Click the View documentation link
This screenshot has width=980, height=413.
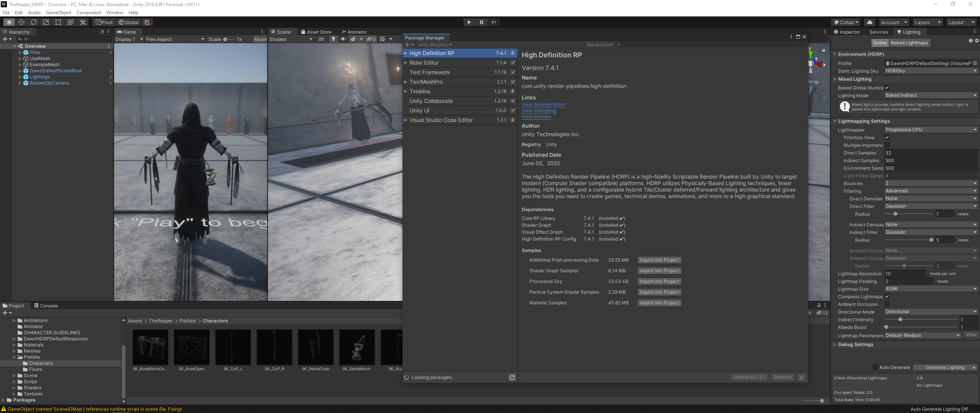click(x=544, y=104)
